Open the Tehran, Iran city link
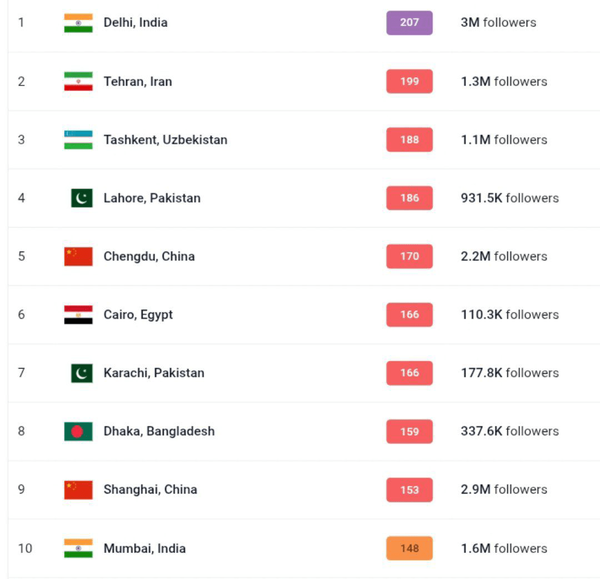 137,81
